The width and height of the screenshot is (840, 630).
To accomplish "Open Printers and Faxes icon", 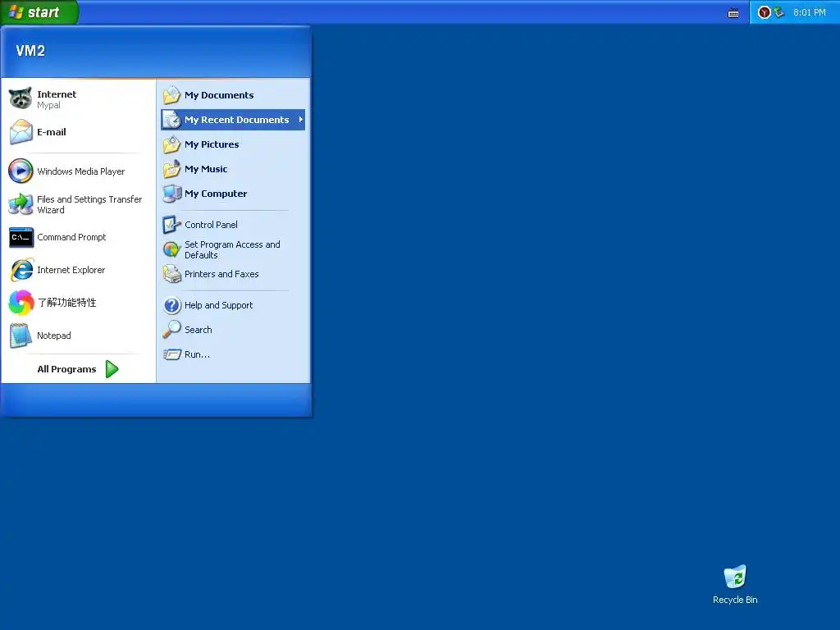I will [172, 274].
